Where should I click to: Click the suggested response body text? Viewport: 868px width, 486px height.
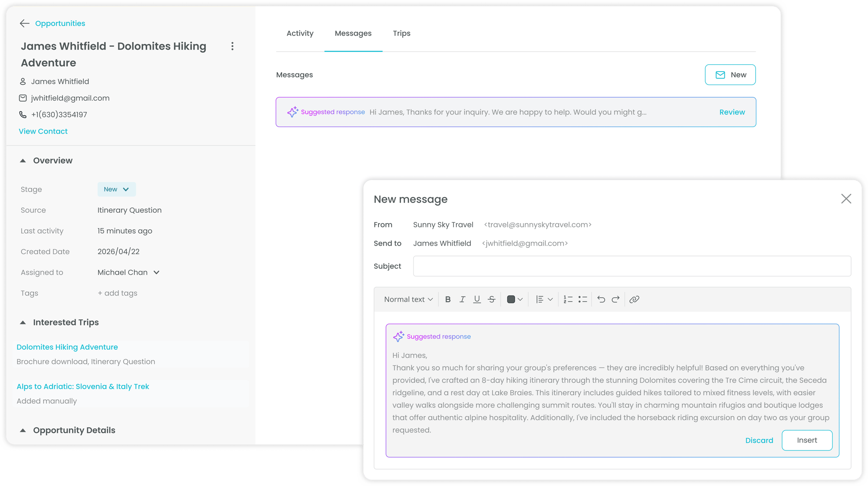[x=611, y=393]
